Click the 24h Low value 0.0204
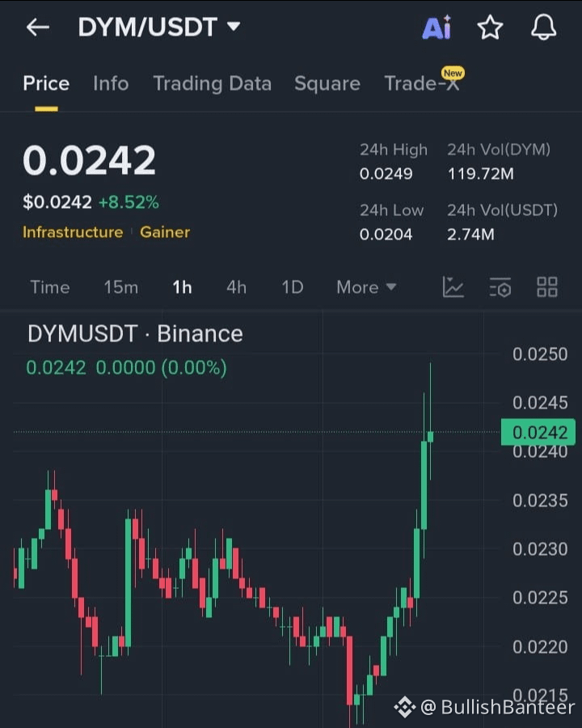 click(386, 234)
